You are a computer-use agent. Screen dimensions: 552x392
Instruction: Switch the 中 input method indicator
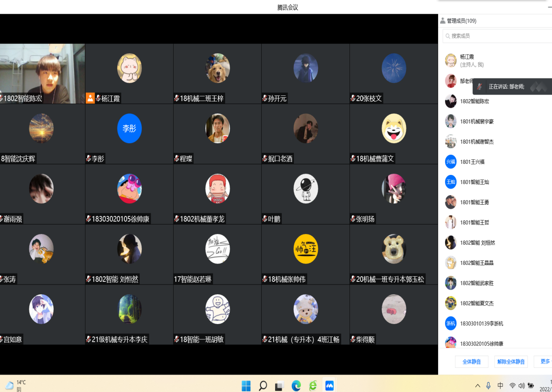tap(500, 386)
